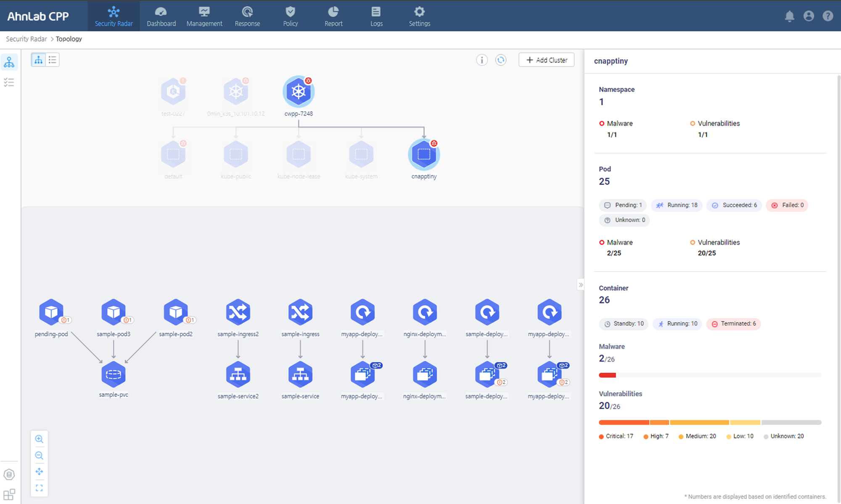The image size is (841, 504).
Task: Collapse the cnapptiny details panel
Action: [581, 285]
